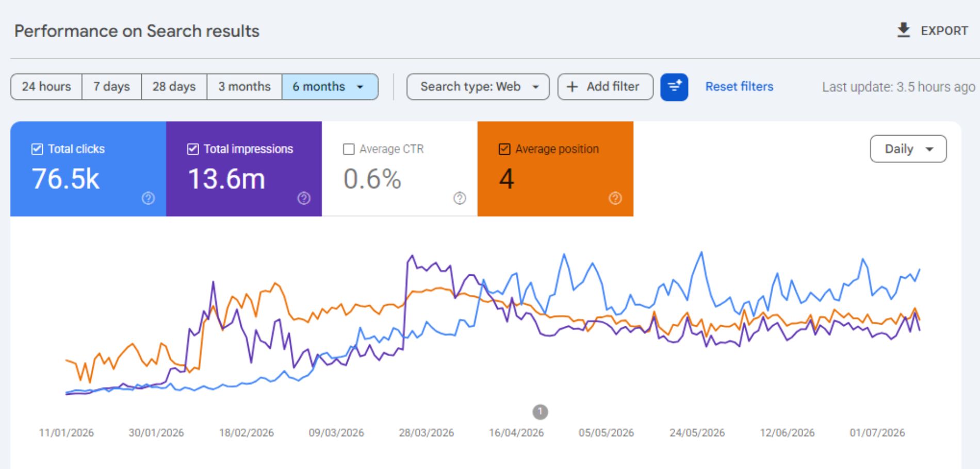The height and width of the screenshot is (469, 980).
Task: Click the 30/01/2026 axis date label
Action: tap(156, 432)
